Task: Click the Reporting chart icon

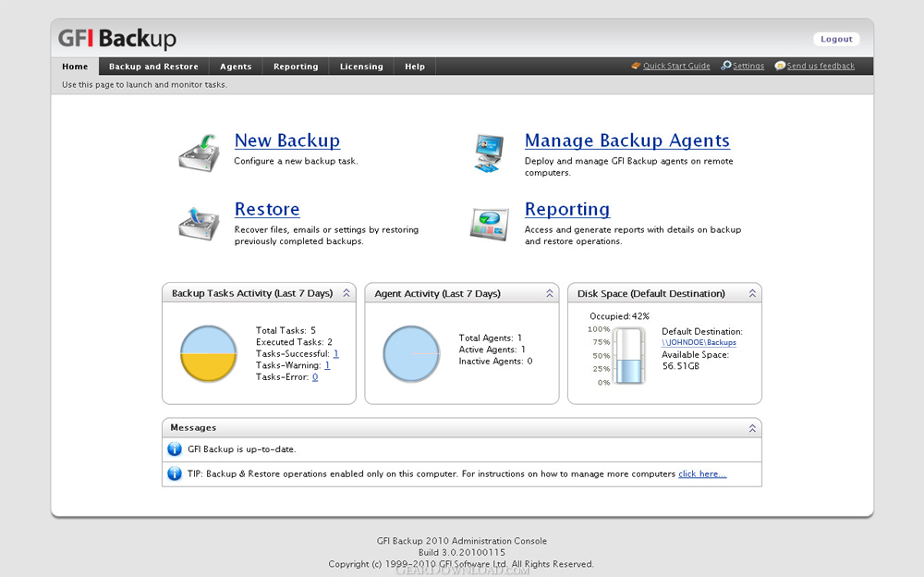Action: click(488, 223)
